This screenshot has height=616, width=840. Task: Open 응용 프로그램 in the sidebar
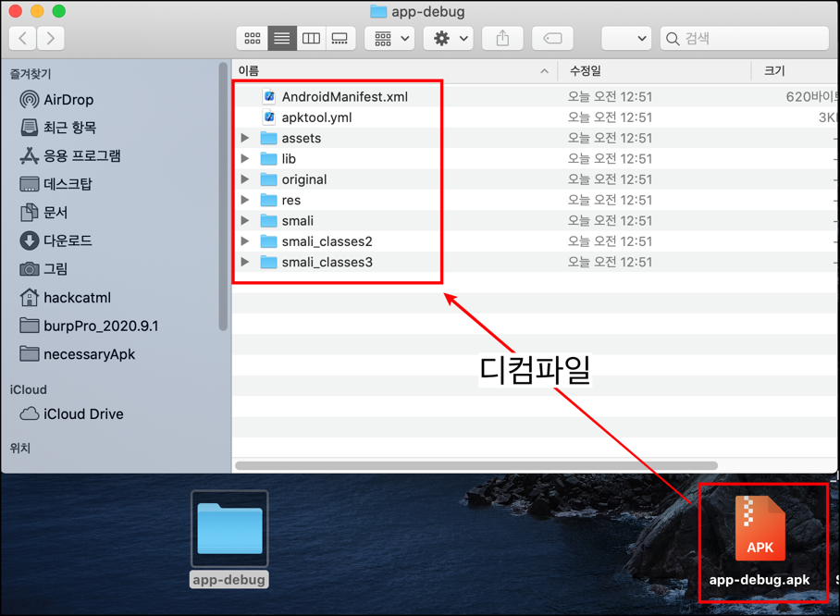tap(70, 156)
